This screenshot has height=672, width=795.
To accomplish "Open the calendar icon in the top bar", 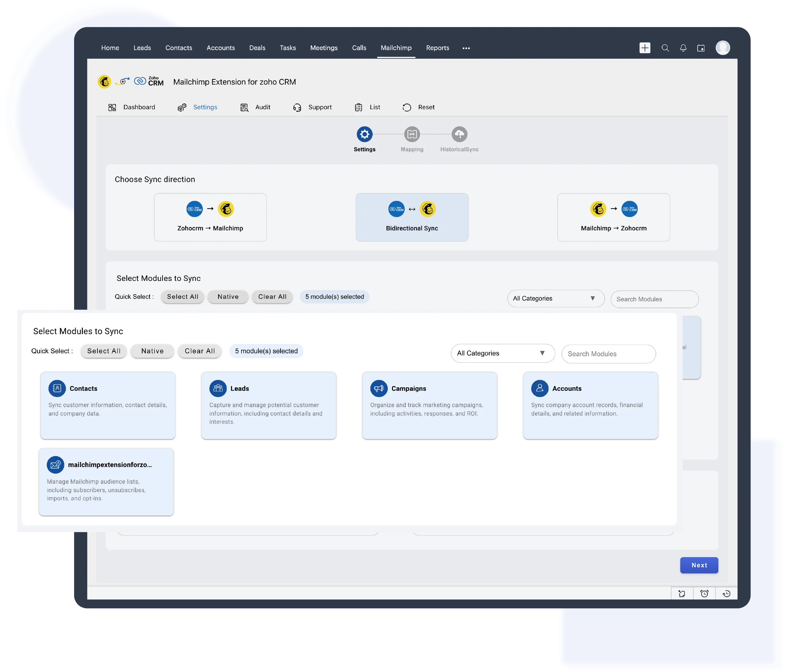I will (701, 48).
